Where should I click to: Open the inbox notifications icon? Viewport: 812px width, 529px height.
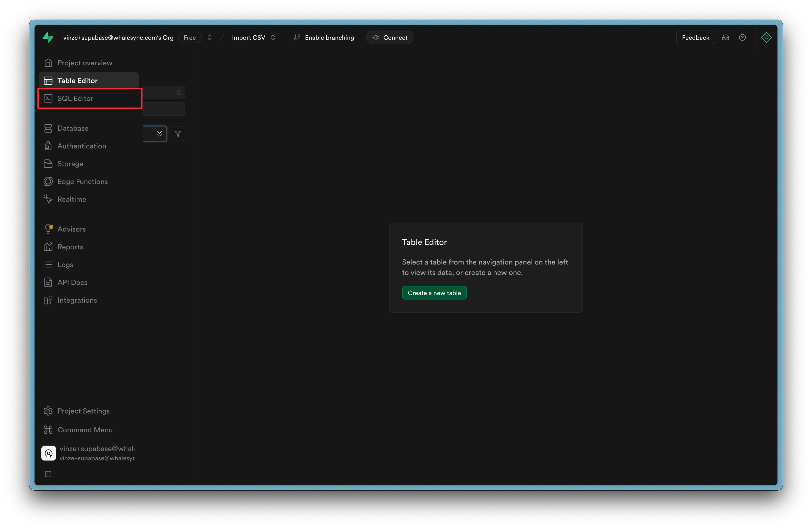coord(726,37)
